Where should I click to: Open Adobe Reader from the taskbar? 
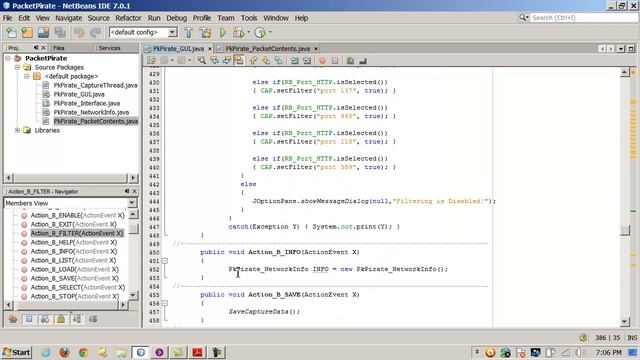coord(197,352)
